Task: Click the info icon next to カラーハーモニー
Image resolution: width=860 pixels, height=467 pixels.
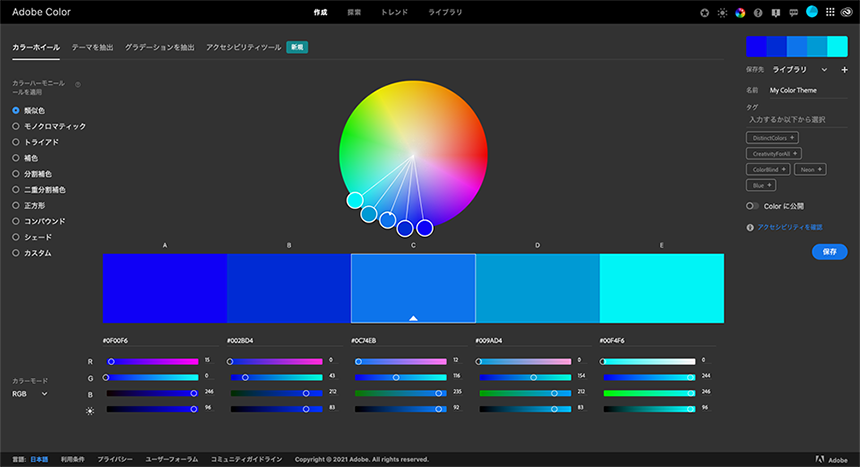Action: click(78, 85)
